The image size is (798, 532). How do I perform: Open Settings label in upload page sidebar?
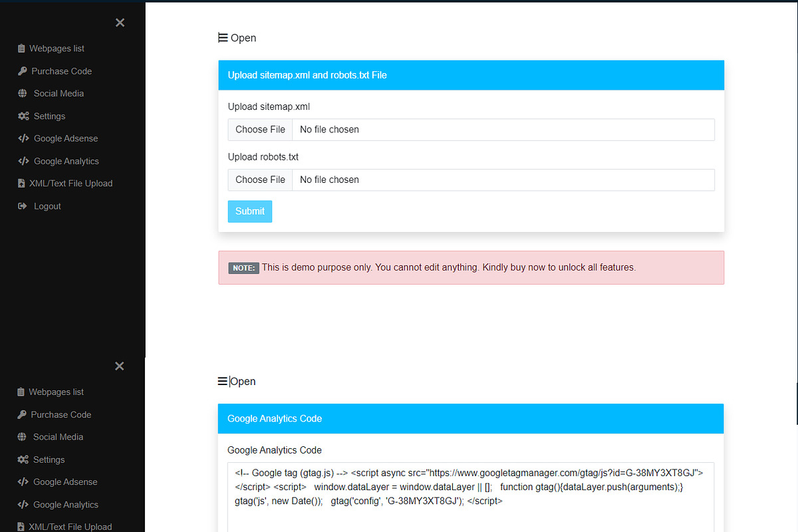tap(49, 116)
